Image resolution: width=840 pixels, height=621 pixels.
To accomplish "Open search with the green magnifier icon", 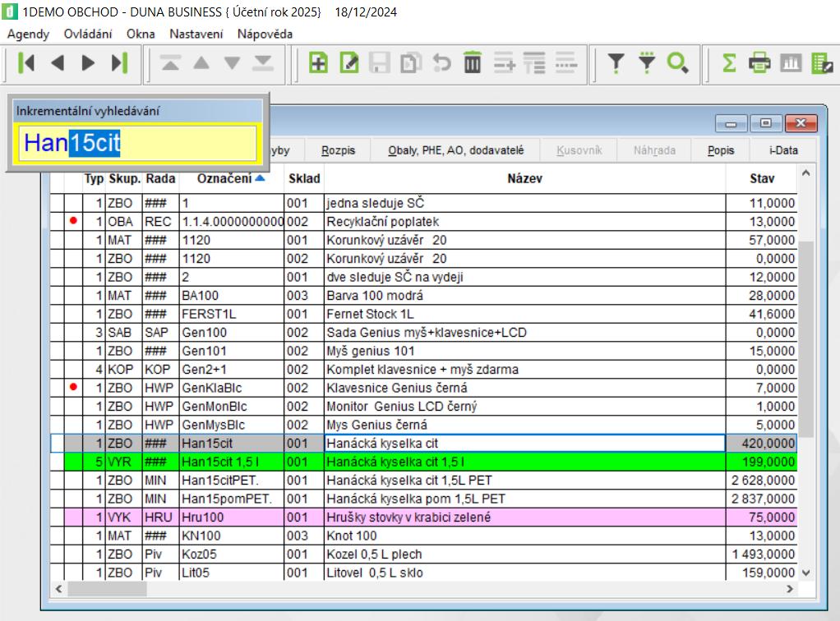I will click(x=678, y=63).
